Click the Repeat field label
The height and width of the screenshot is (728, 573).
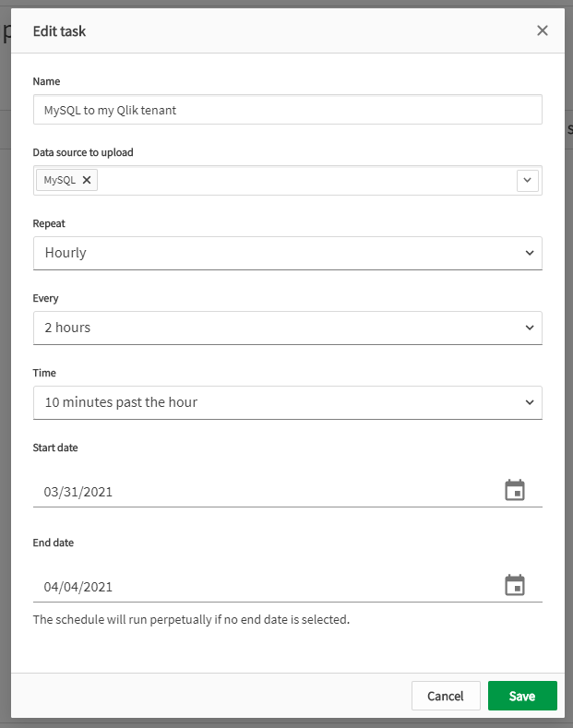click(49, 223)
